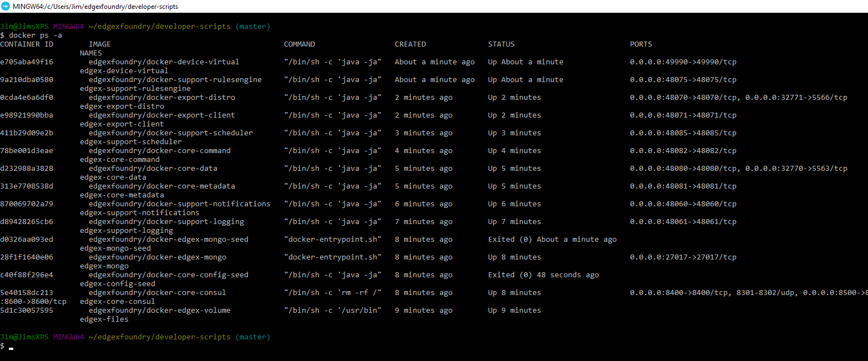
Task: Click the command prompt cursor on last line
Action: pos(11,347)
